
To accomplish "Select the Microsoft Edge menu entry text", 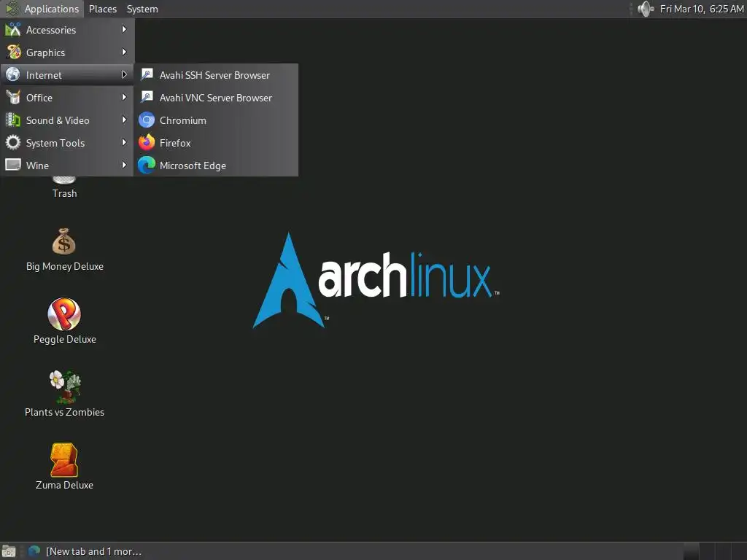I will pyautogui.click(x=193, y=166).
